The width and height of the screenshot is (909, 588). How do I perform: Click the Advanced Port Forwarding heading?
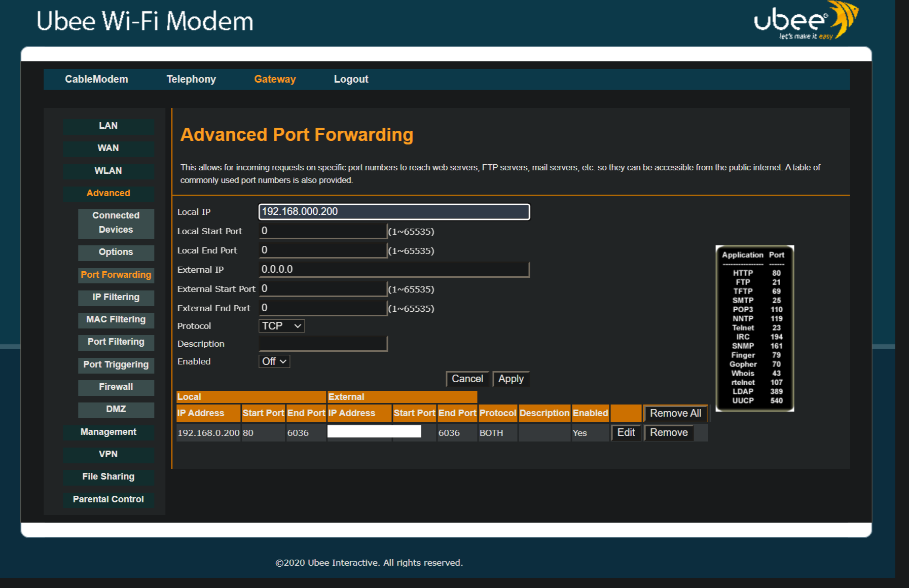pyautogui.click(x=297, y=135)
